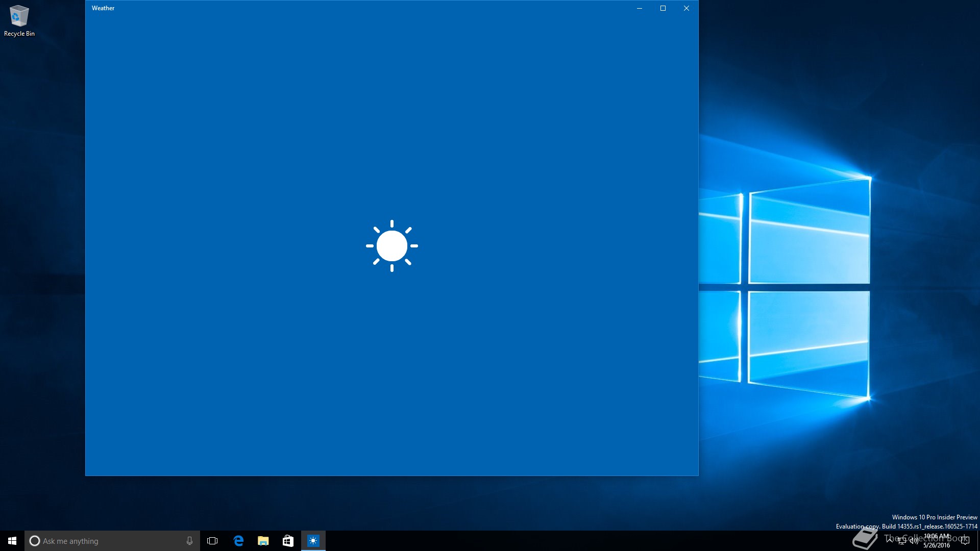Image resolution: width=980 pixels, height=551 pixels.
Task: Click the Weather app sun logo
Action: click(391, 246)
